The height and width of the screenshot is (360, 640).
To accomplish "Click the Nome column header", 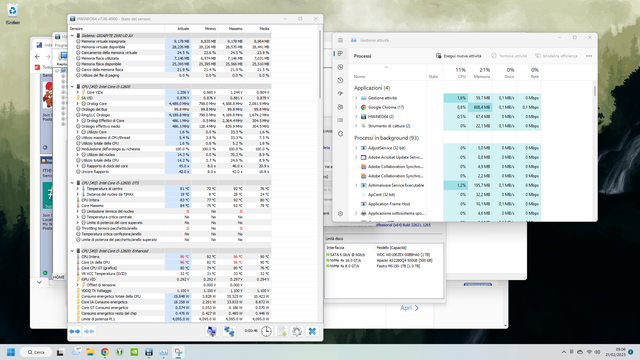I will (359, 76).
